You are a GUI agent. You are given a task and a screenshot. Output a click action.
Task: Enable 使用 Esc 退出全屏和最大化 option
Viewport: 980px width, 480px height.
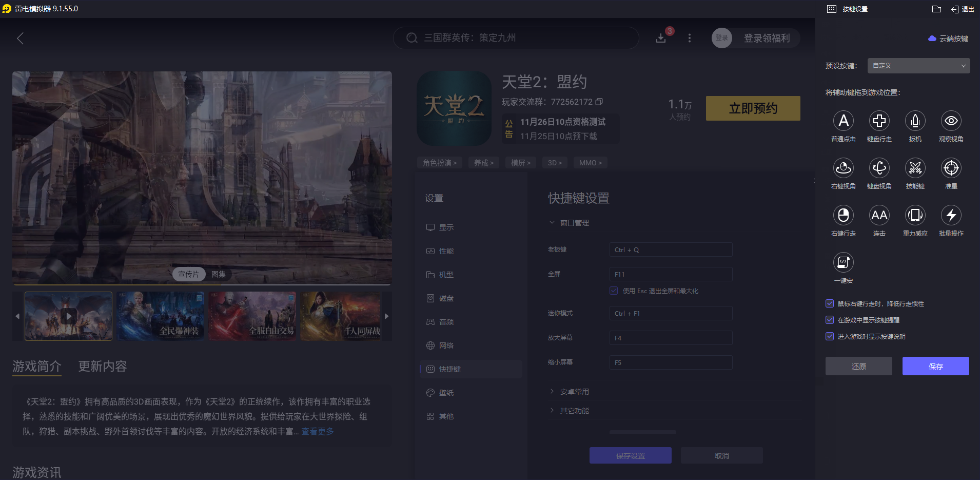pos(614,291)
